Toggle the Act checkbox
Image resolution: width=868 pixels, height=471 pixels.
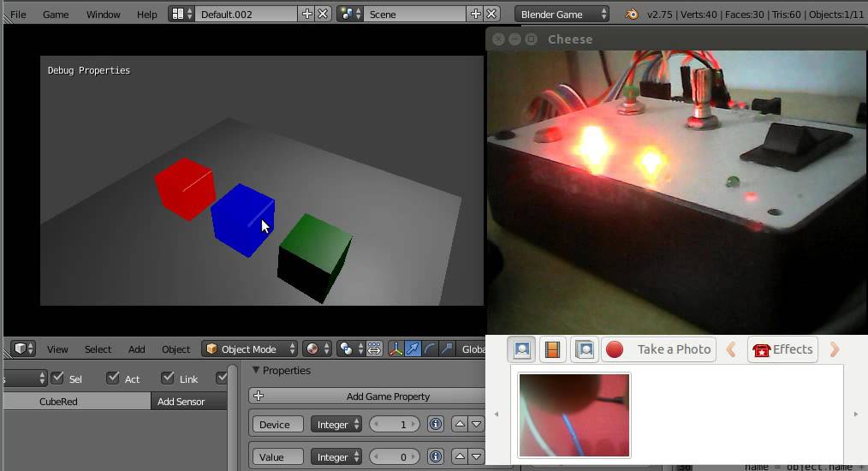click(113, 378)
